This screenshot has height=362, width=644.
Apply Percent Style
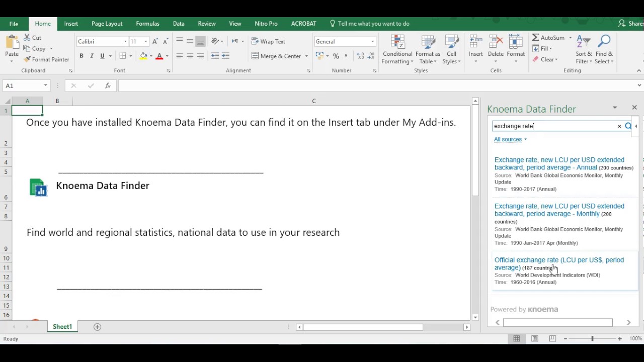pos(336,56)
